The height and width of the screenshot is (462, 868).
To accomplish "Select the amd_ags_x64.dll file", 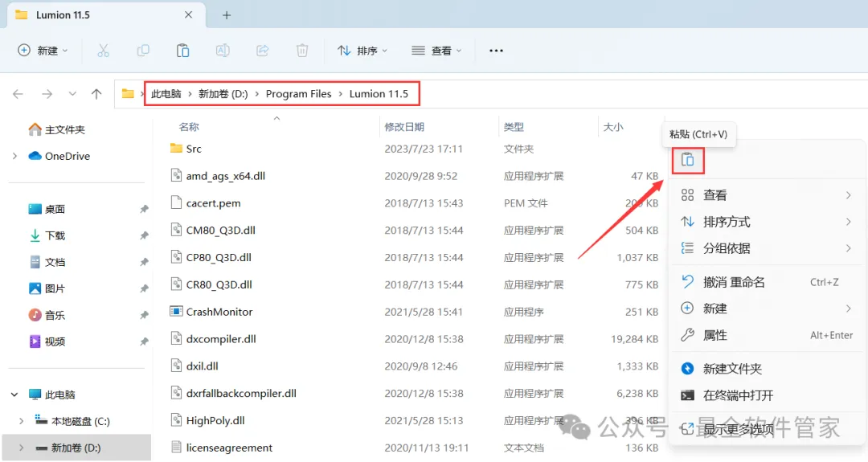I will tap(414, 176).
